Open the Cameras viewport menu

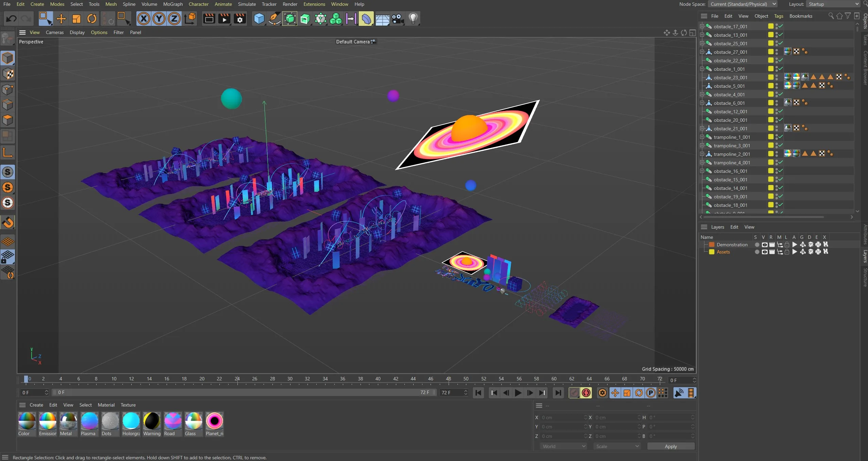[54, 32]
